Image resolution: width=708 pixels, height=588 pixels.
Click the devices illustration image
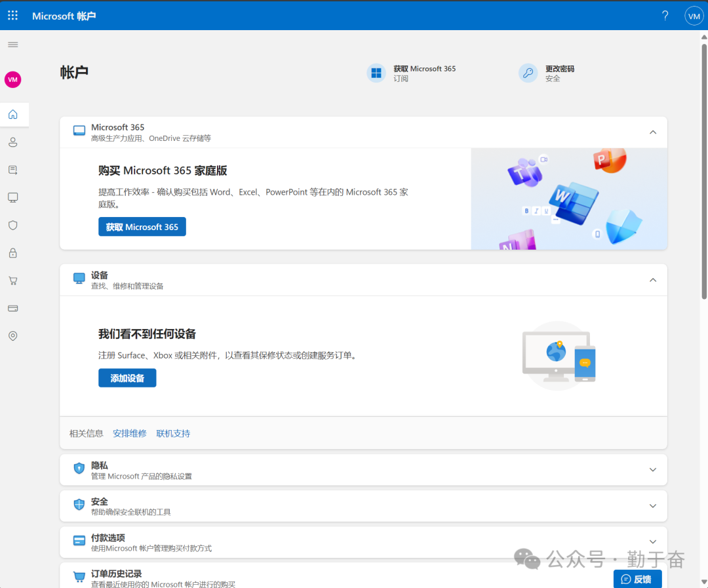coord(559,355)
